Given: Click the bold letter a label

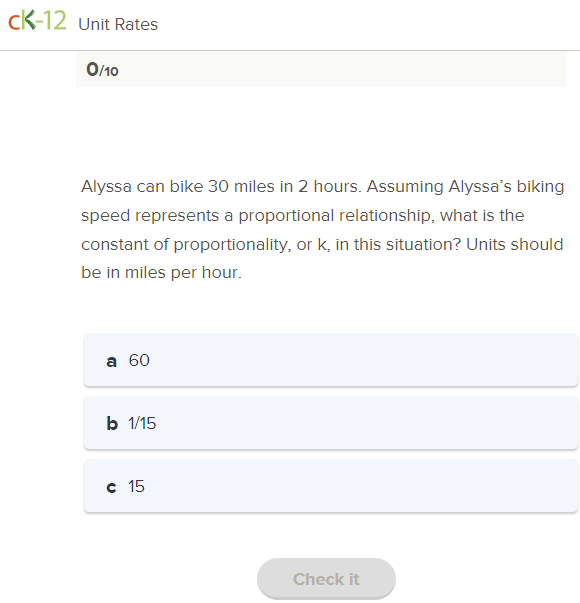Looking at the screenshot, I should click(112, 361).
